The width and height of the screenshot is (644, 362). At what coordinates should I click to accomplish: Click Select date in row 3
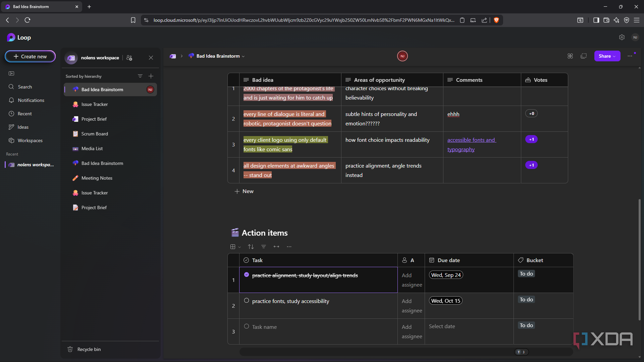point(442,326)
